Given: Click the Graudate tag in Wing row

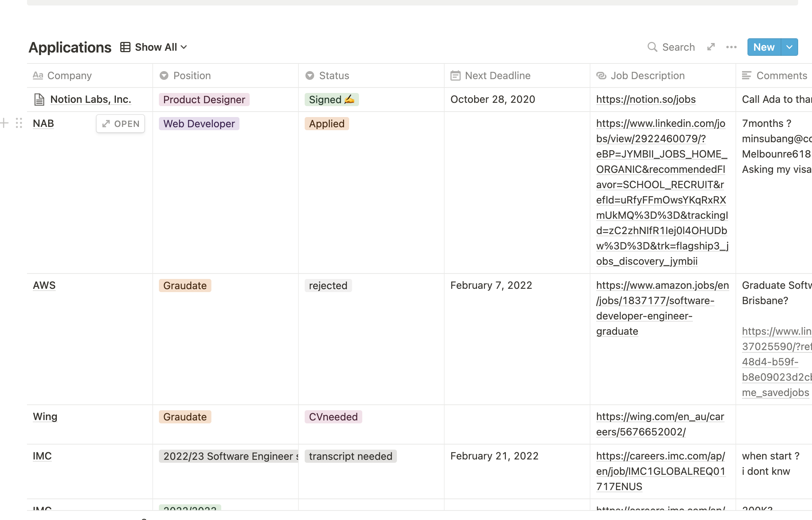Looking at the screenshot, I should [x=185, y=417].
